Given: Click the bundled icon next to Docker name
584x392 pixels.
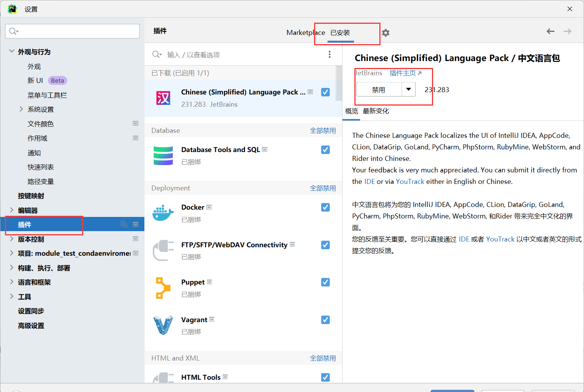Looking at the screenshot, I should (209, 207).
